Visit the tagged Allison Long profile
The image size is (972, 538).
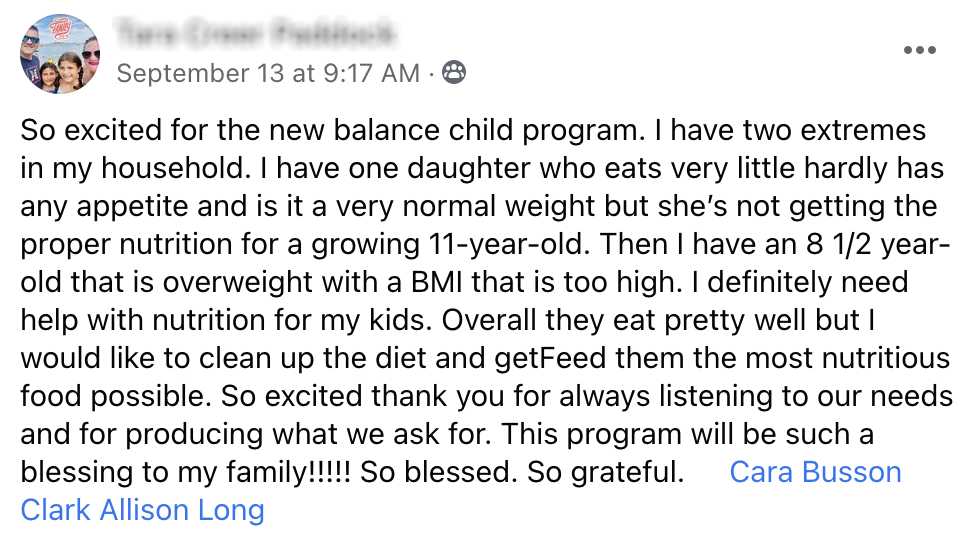click(x=182, y=510)
